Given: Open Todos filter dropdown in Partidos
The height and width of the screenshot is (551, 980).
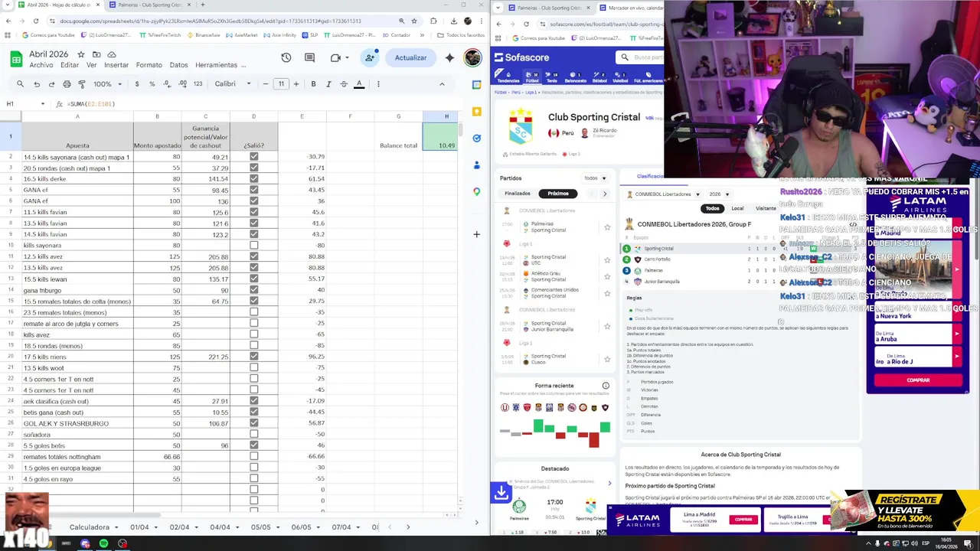Looking at the screenshot, I should (594, 178).
